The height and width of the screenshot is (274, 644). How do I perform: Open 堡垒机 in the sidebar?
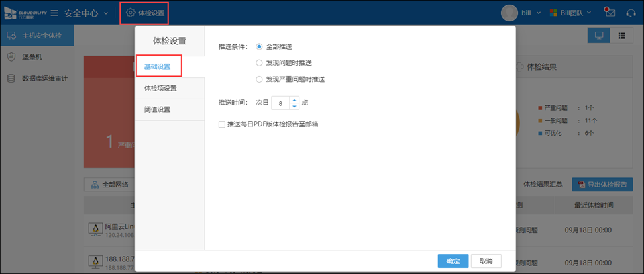coord(37,57)
